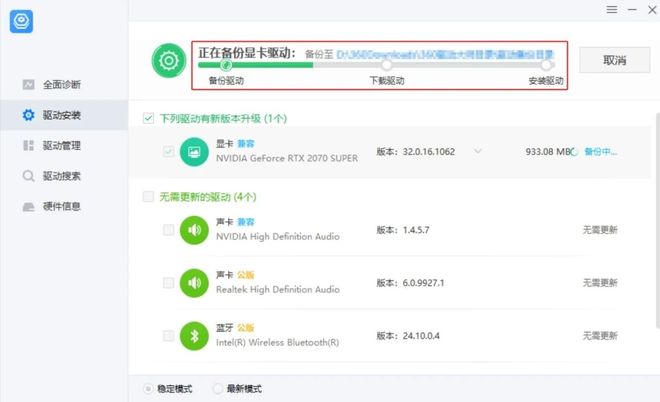Click the green gear status icon
Screen dimensions: 660x402
[x=169, y=61]
